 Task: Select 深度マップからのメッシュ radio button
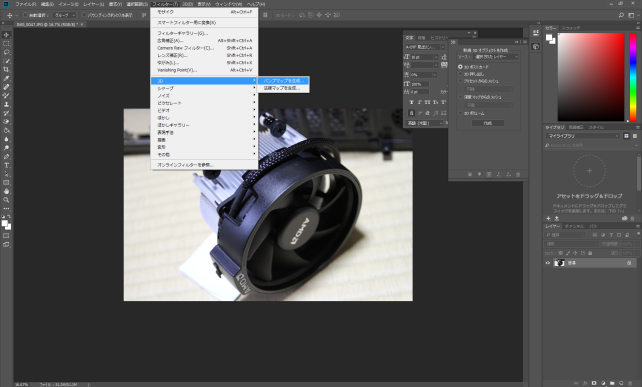(460, 97)
